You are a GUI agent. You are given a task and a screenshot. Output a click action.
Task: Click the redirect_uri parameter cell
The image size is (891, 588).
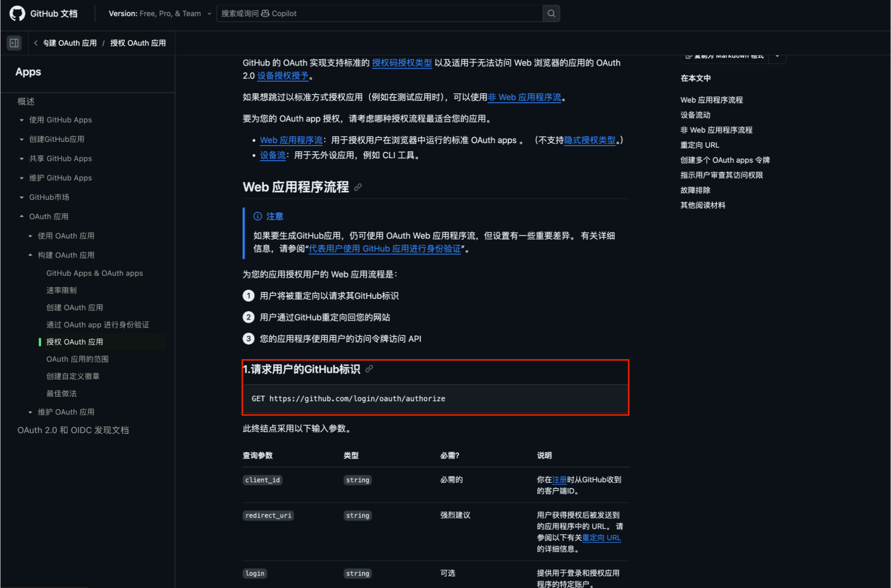pyautogui.click(x=268, y=516)
